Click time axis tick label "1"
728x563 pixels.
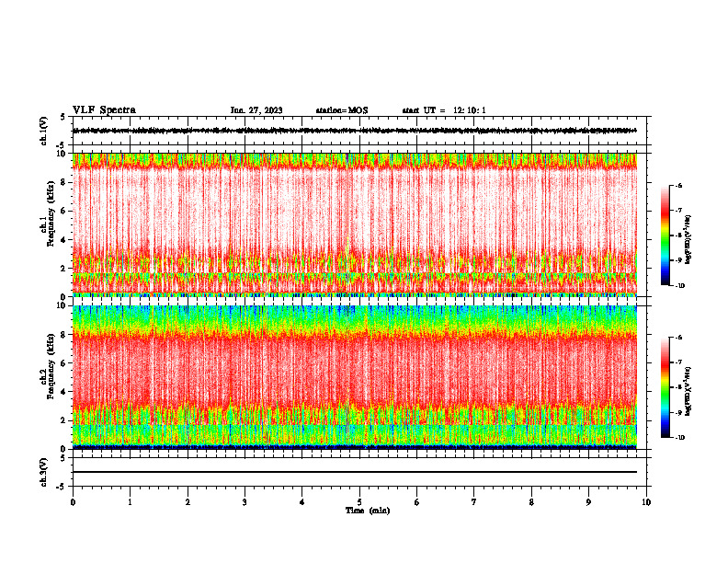130,502
